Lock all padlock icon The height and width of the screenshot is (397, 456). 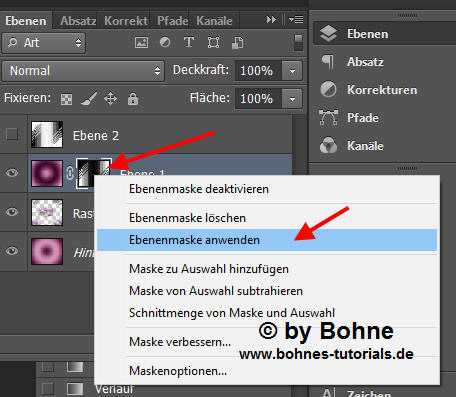(133, 99)
